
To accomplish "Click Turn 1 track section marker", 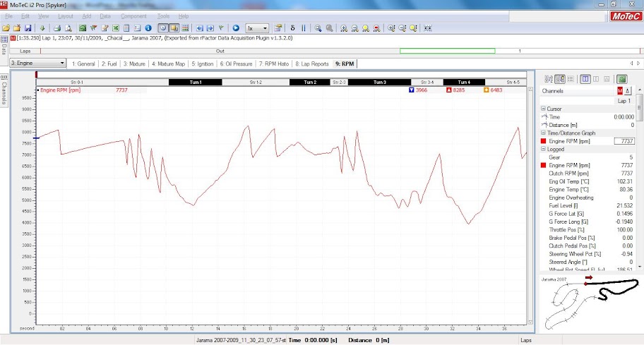I will point(196,82).
